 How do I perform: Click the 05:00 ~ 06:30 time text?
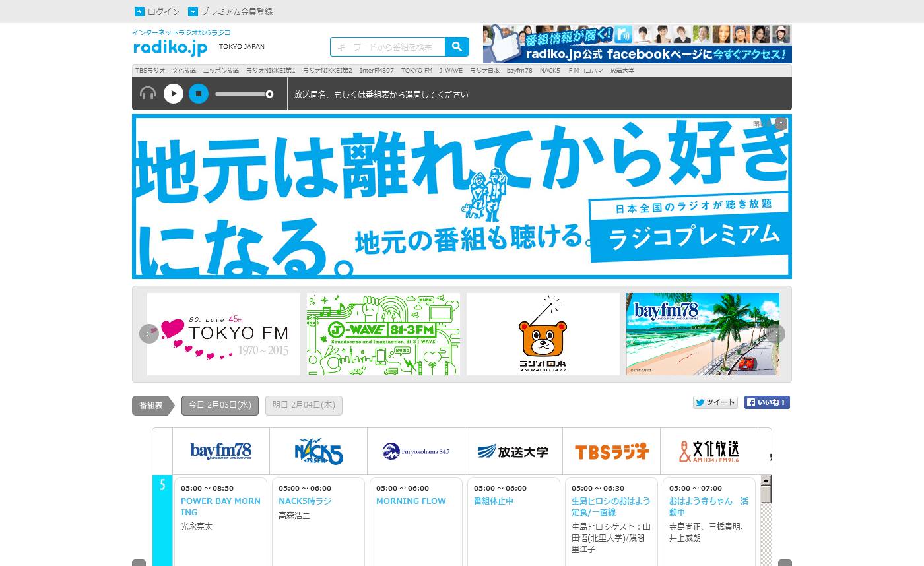pos(598,489)
